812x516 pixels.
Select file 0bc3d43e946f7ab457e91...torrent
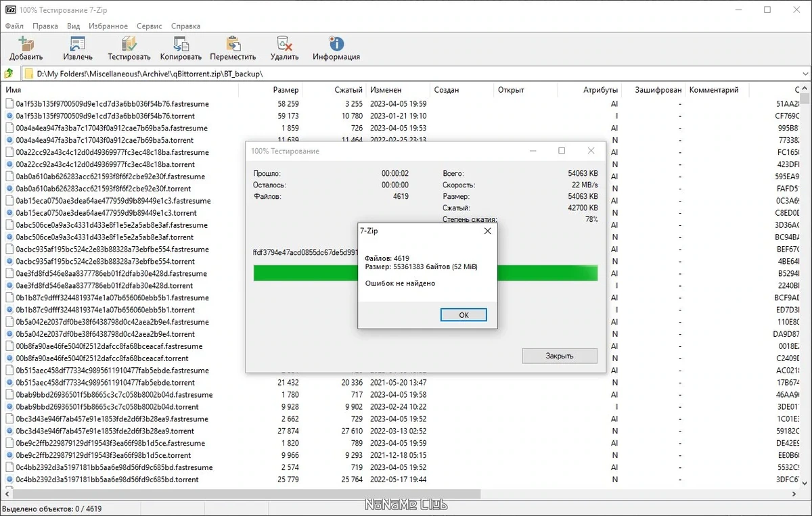click(105, 431)
